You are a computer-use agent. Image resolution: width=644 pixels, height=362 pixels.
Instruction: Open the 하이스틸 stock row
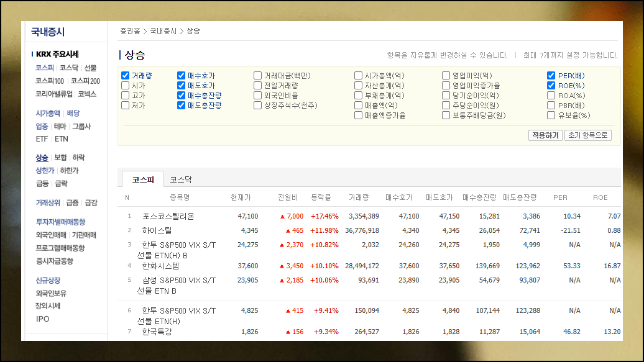157,230
